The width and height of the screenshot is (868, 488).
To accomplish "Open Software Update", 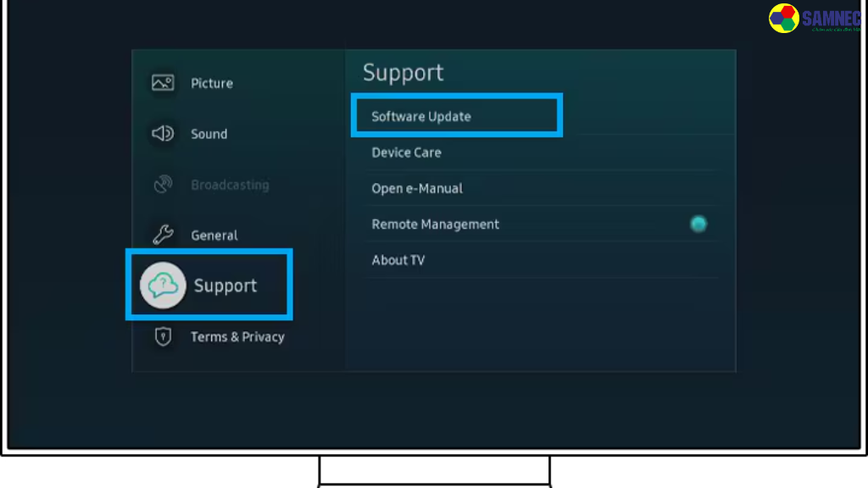I will point(421,116).
